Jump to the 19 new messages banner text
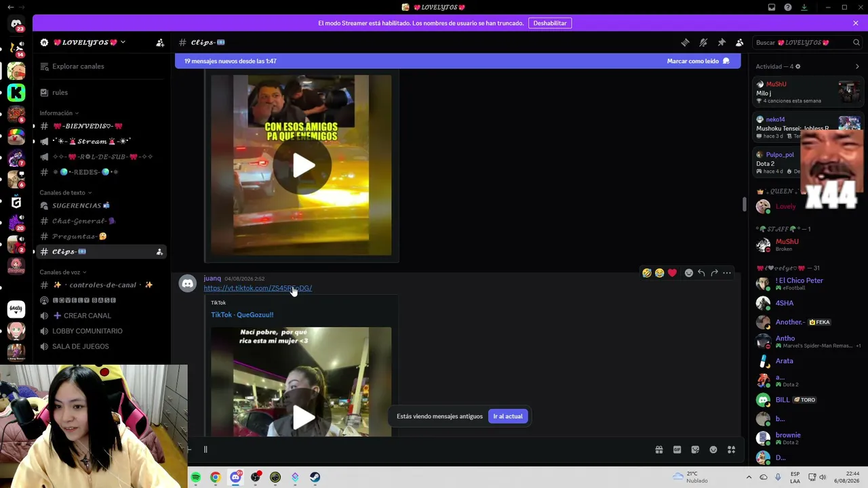The image size is (868, 488). (231, 61)
